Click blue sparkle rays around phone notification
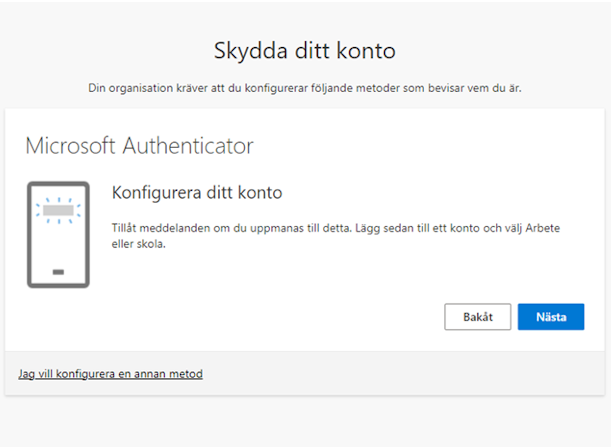 tap(58, 210)
